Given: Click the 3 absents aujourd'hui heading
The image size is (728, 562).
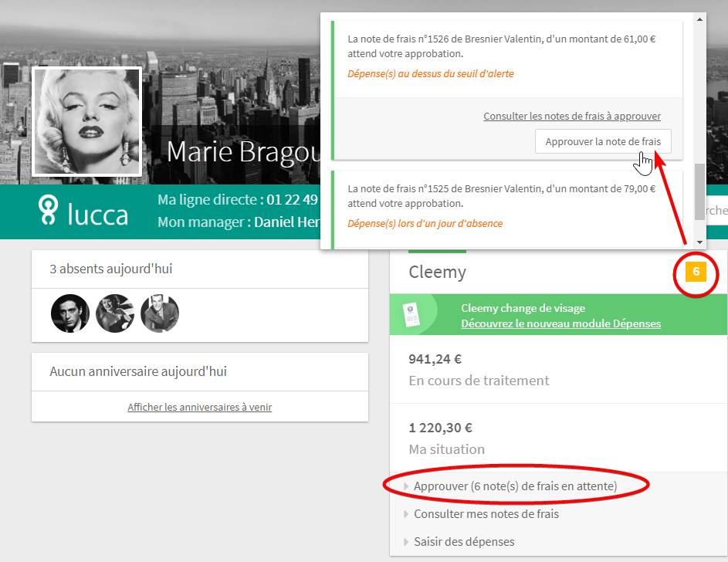Looking at the screenshot, I should pos(111,269).
